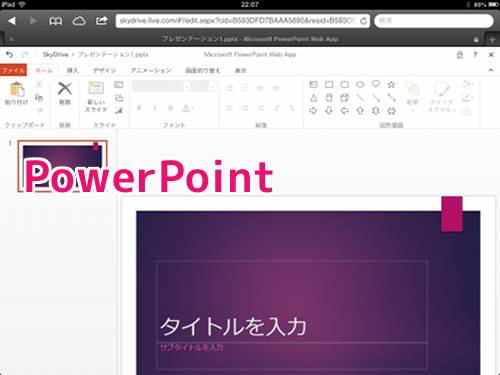Click the duplicate shape icon

pos(466,111)
